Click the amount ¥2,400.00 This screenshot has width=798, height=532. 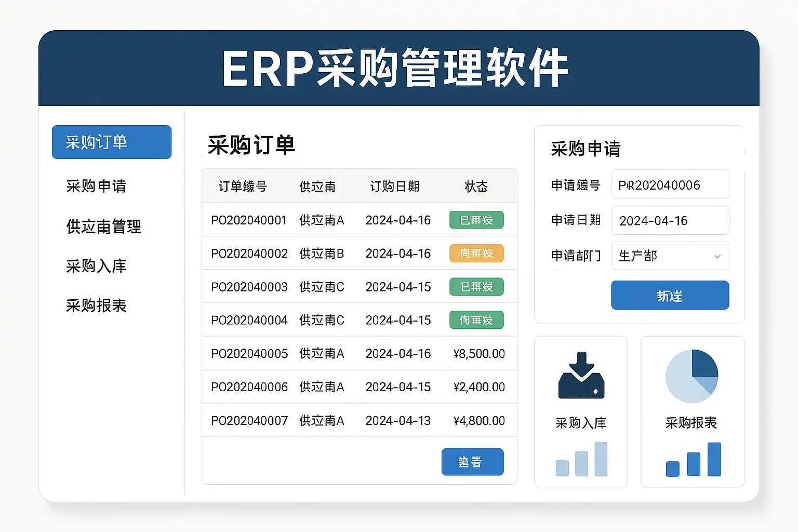click(479, 387)
